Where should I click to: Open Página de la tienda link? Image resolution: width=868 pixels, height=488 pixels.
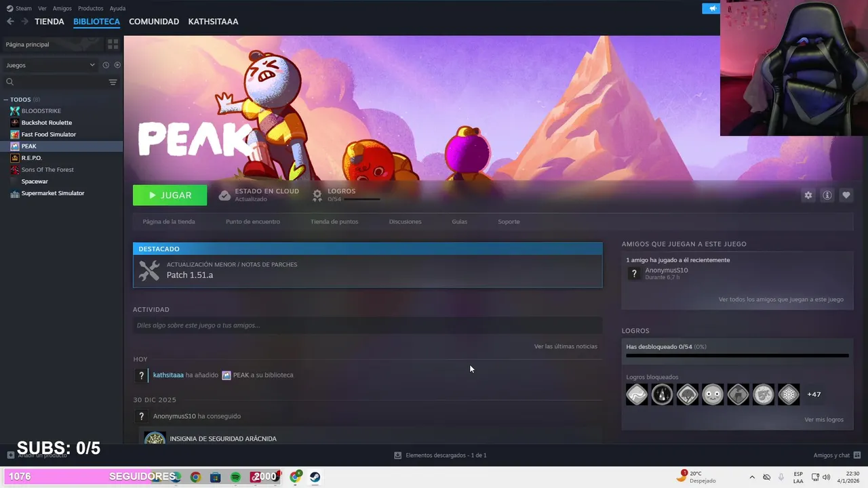(x=169, y=222)
